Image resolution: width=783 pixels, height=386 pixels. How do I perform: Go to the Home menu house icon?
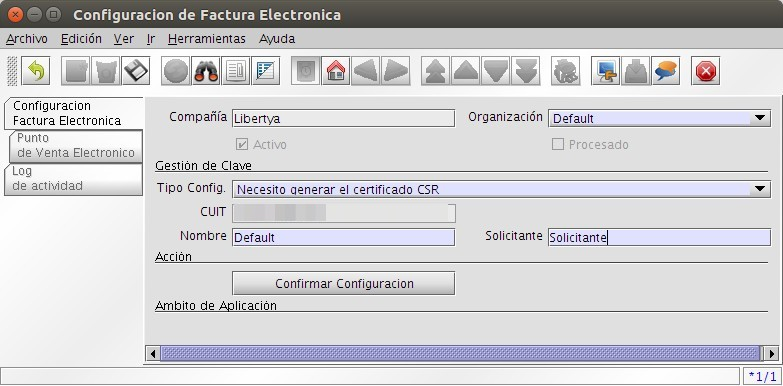pyautogui.click(x=336, y=71)
